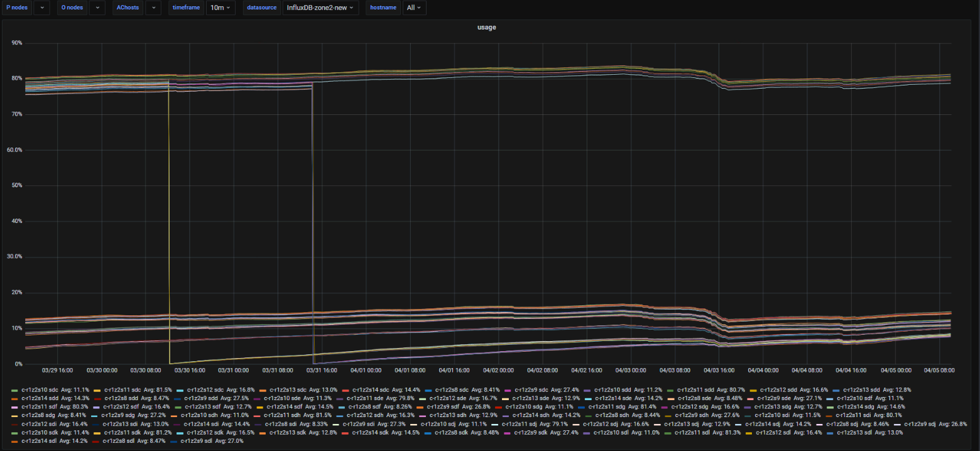Viewport: 980px width, 451px height.
Task: Open color picker for c-r1z2s9 sdl series
Action: [174, 441]
